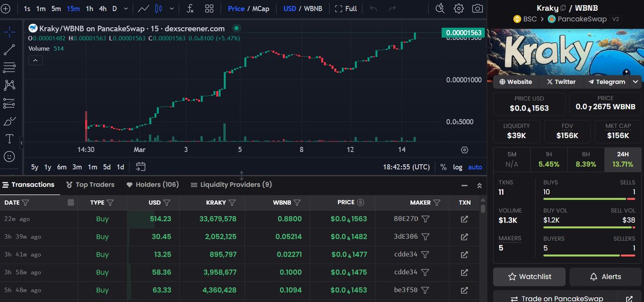Maximize the transactions panel with double chevron
Image resolution: width=644 pixels, height=302 pixels.
[x=479, y=185]
